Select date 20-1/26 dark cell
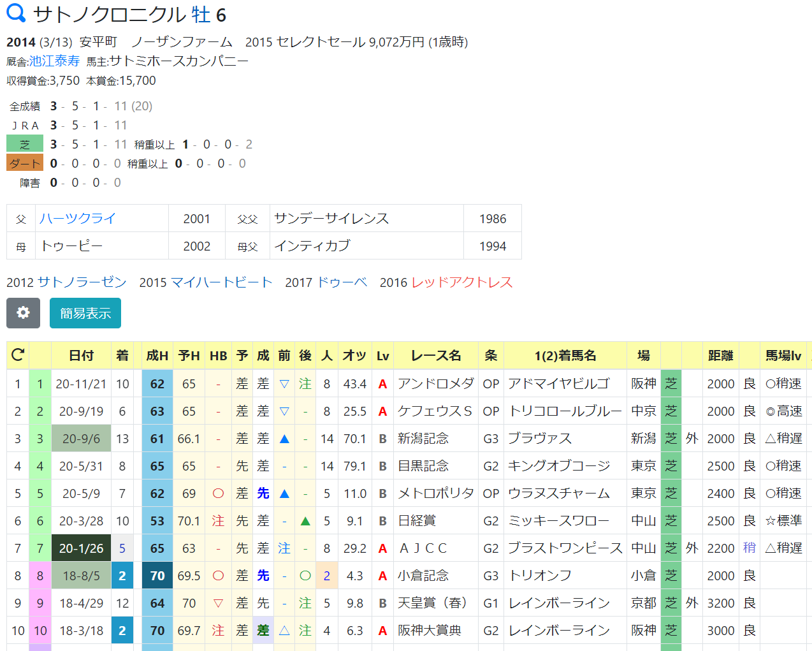Screen dimensions: 812x651 coord(81,548)
